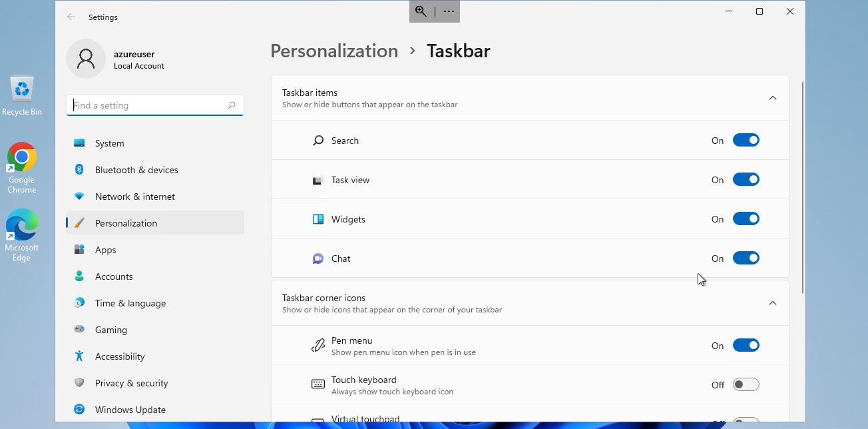
Task: Click "Always show touch keyboard icon" text
Action: coord(392,392)
